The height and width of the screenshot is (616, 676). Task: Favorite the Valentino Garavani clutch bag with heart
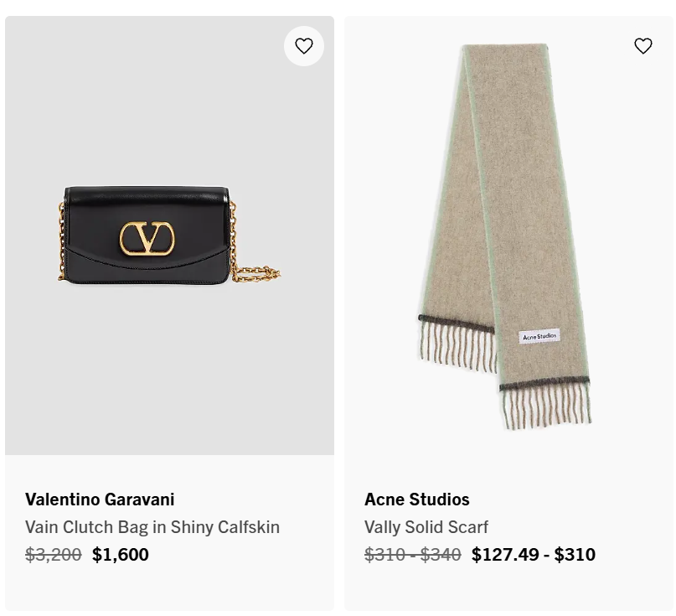click(x=304, y=46)
